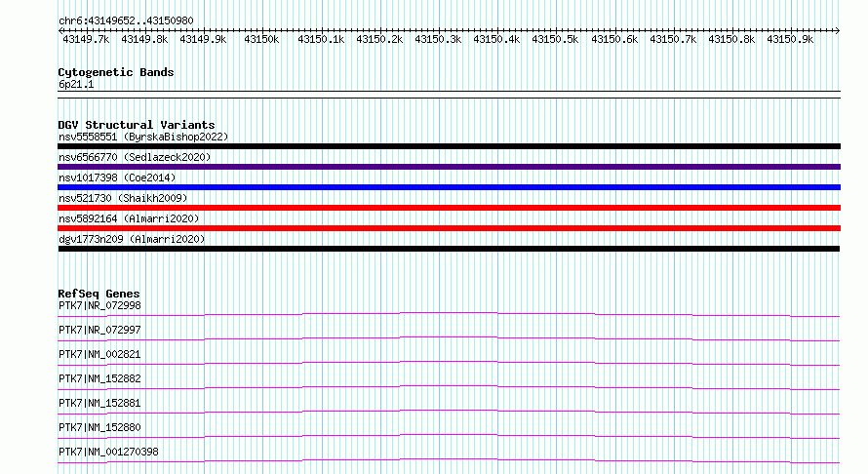Click the 43150.5k ruler tick label
868x474 pixels.
click(x=555, y=39)
